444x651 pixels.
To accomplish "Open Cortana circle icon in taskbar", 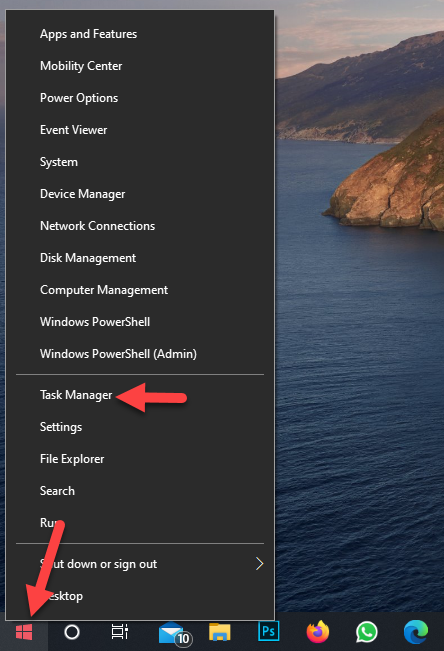I will click(72, 632).
